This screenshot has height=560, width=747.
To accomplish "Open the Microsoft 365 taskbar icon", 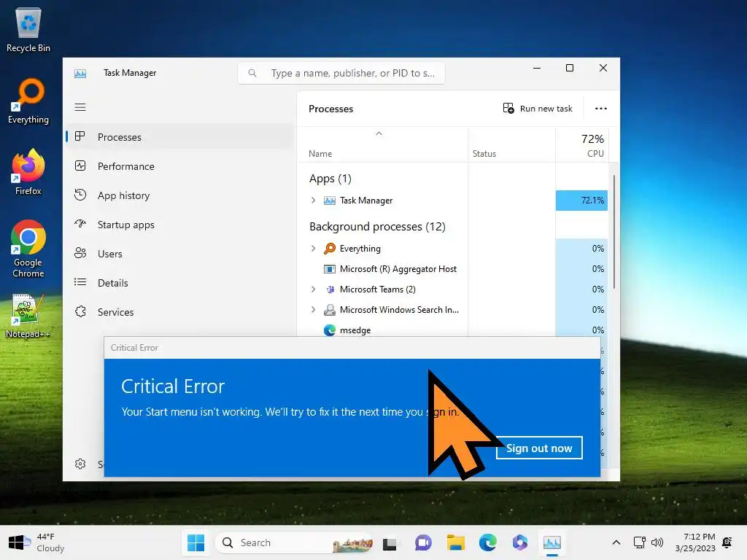I will click(519, 542).
